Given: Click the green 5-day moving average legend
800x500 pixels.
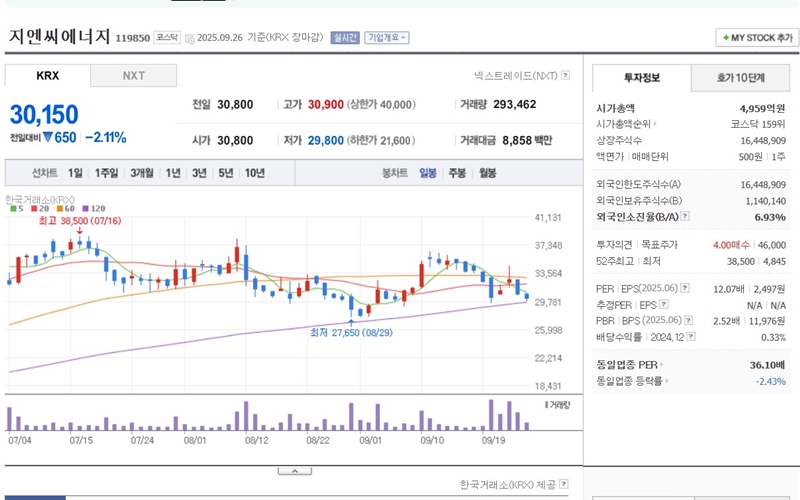Looking at the screenshot, I should pyautogui.click(x=17, y=208).
